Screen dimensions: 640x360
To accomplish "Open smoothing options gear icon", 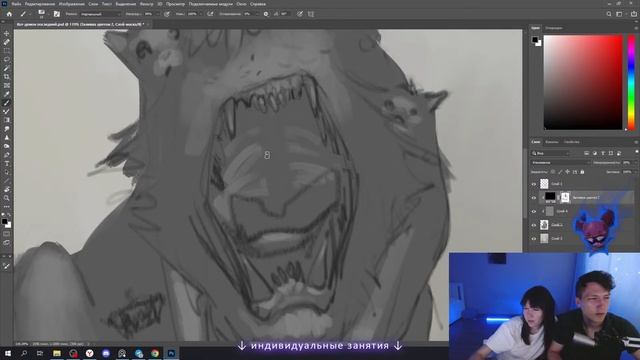I will [266, 14].
